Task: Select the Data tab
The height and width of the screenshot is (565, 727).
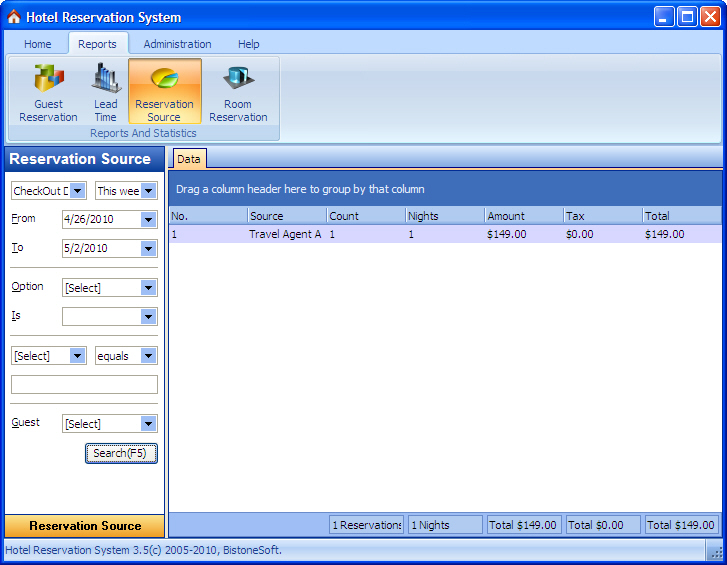Action: tap(189, 159)
